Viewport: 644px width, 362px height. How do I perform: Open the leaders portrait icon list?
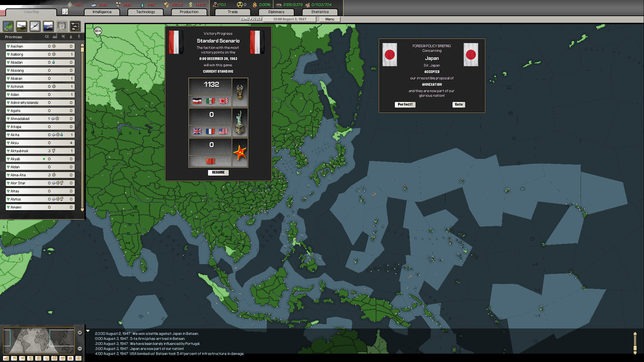click(x=61, y=26)
